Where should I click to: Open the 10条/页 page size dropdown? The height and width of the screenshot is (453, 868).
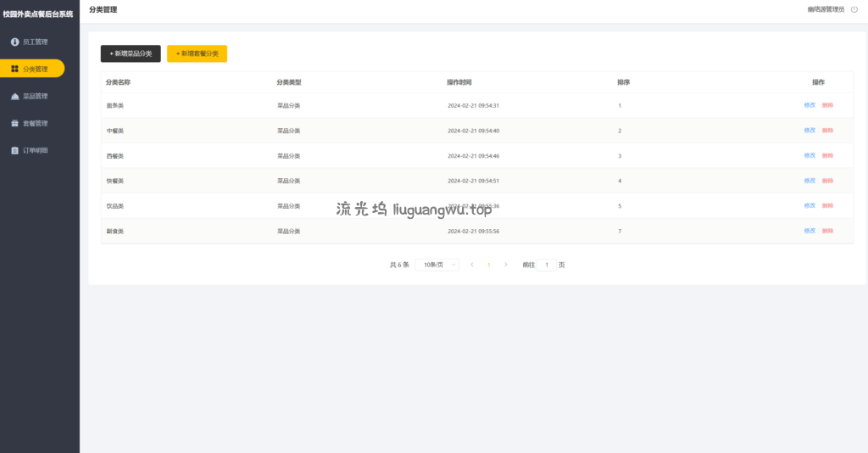(437, 265)
